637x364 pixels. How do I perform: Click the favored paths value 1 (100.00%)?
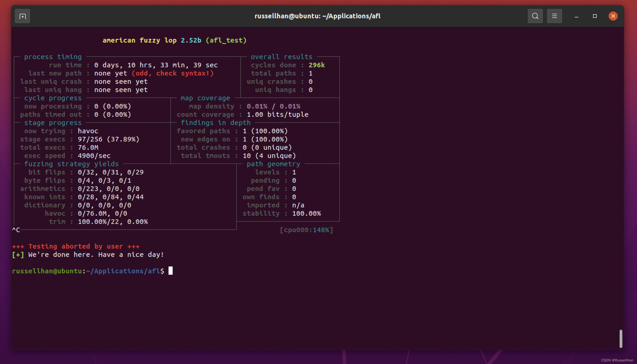pos(265,131)
